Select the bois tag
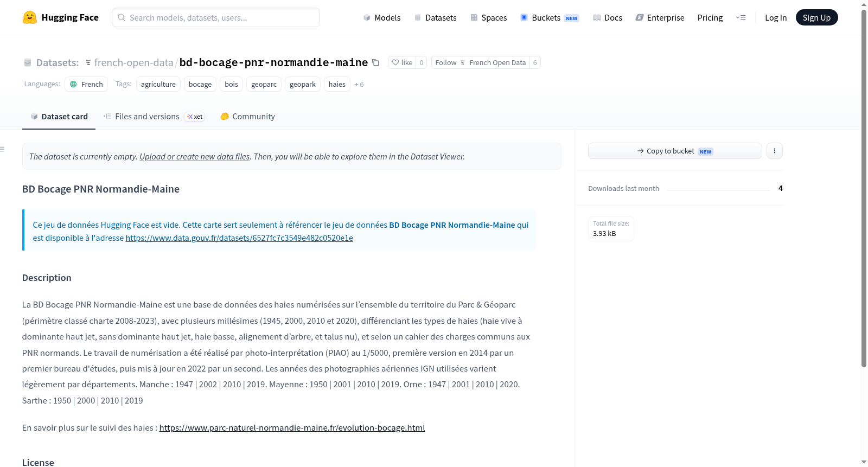Screen dimensions: 868x467 pyautogui.click(x=232, y=84)
